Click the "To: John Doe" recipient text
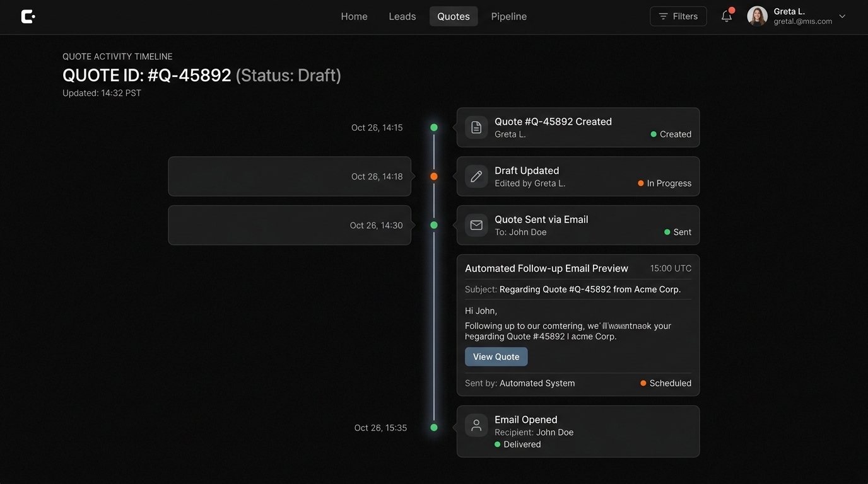Viewport: 868px width, 484px height. (520, 232)
